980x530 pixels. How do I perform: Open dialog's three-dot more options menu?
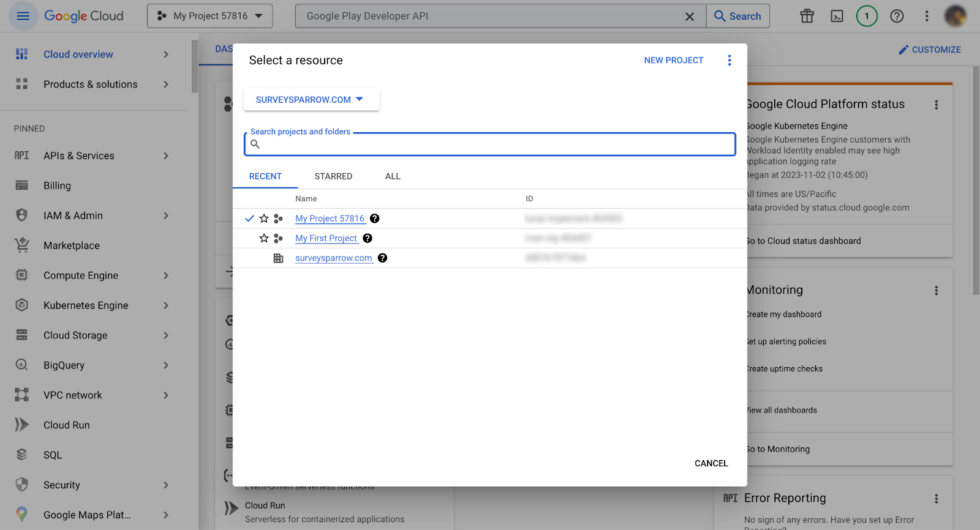729,60
